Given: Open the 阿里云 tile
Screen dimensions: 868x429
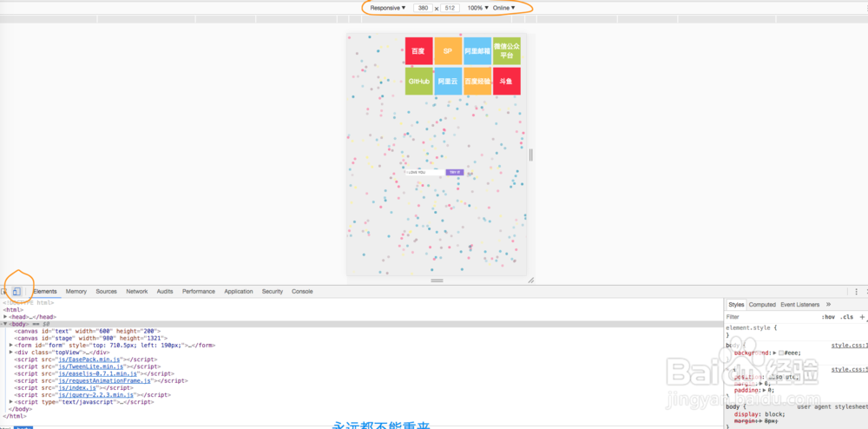Looking at the screenshot, I should [448, 82].
